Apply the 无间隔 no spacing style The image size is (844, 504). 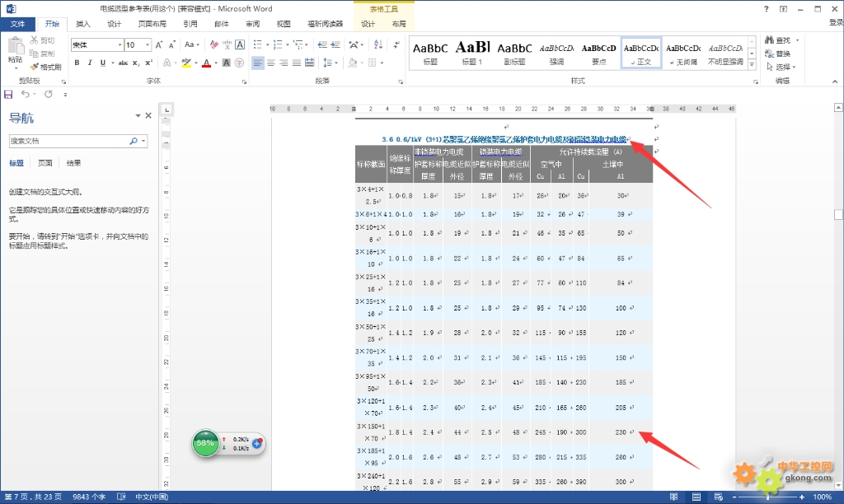pos(683,53)
